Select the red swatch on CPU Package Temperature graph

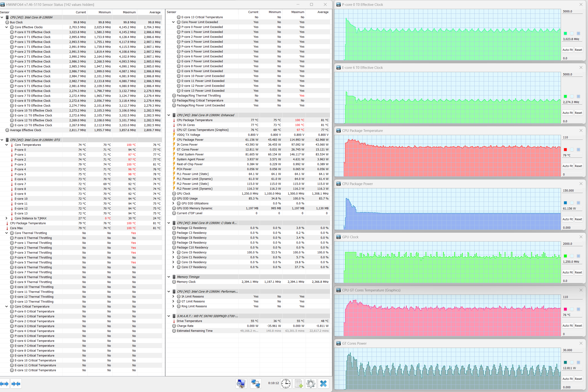565,150
